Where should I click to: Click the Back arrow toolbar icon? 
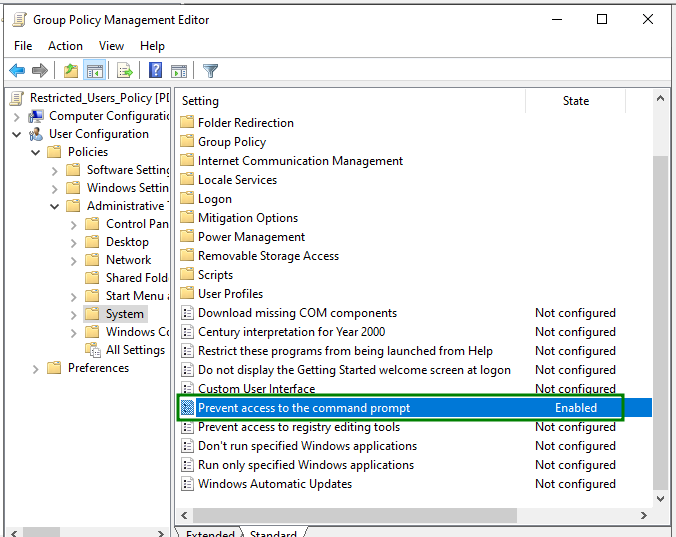[x=17, y=70]
